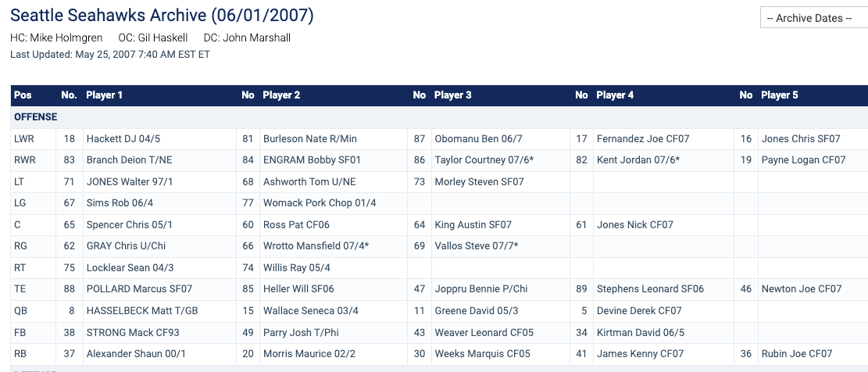Select player Heller Will SF06
Viewport: 868px width, 372px height.
(x=298, y=289)
